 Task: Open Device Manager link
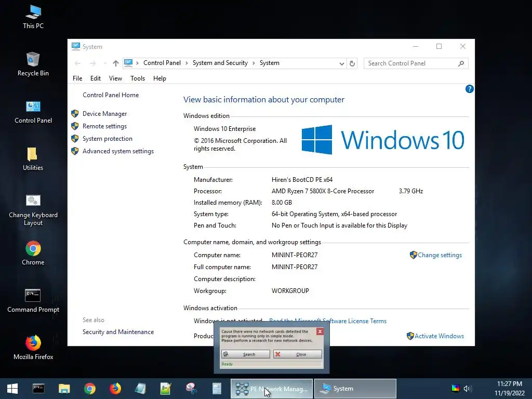(x=104, y=114)
